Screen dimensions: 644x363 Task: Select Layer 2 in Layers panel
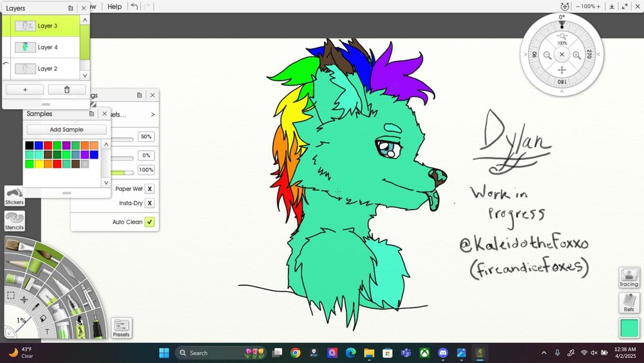[41, 68]
